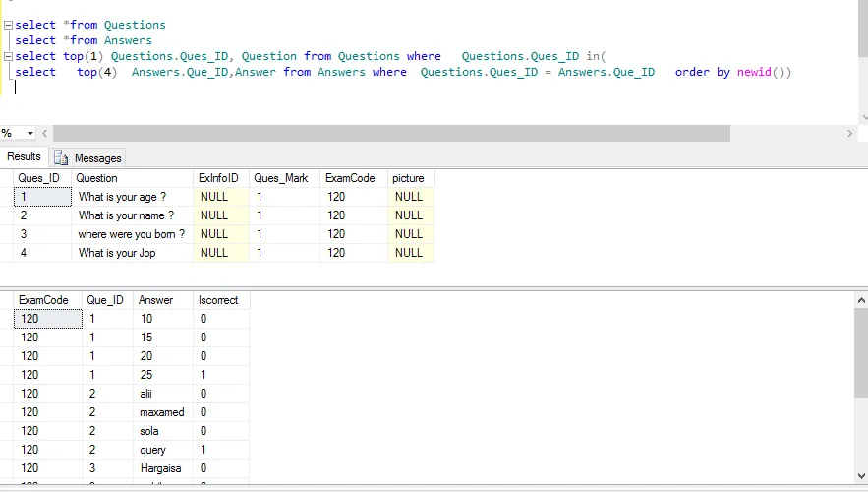
Task: Select the Answer column header
Action: [x=163, y=300]
